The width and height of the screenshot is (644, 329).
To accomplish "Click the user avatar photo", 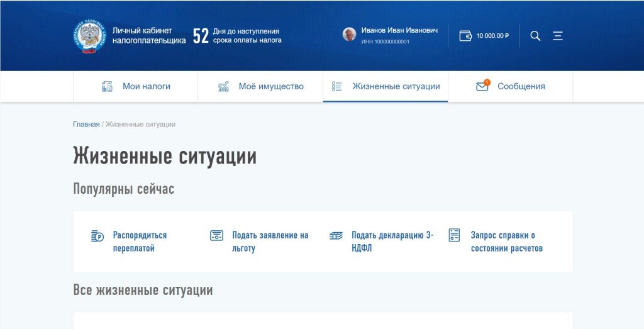I will tap(349, 34).
